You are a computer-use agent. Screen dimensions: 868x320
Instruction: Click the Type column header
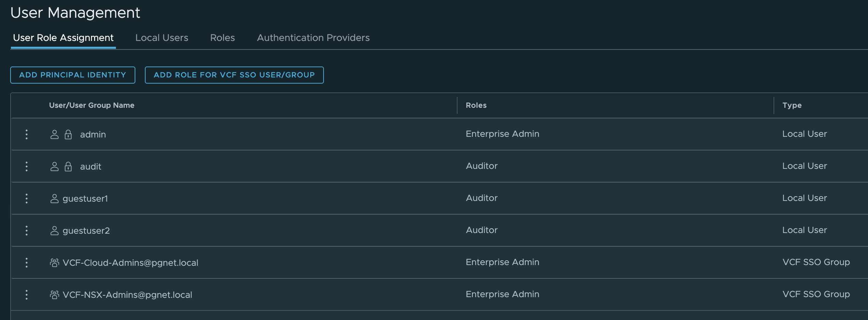[792, 105]
